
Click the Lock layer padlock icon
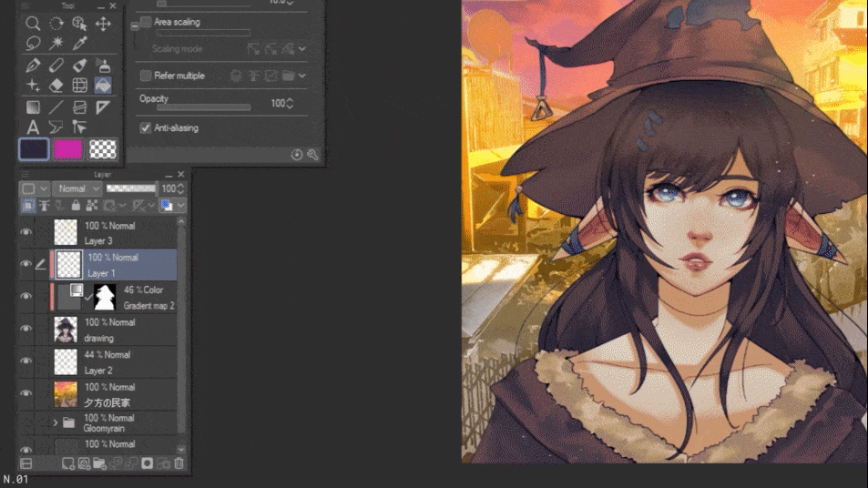(76, 206)
